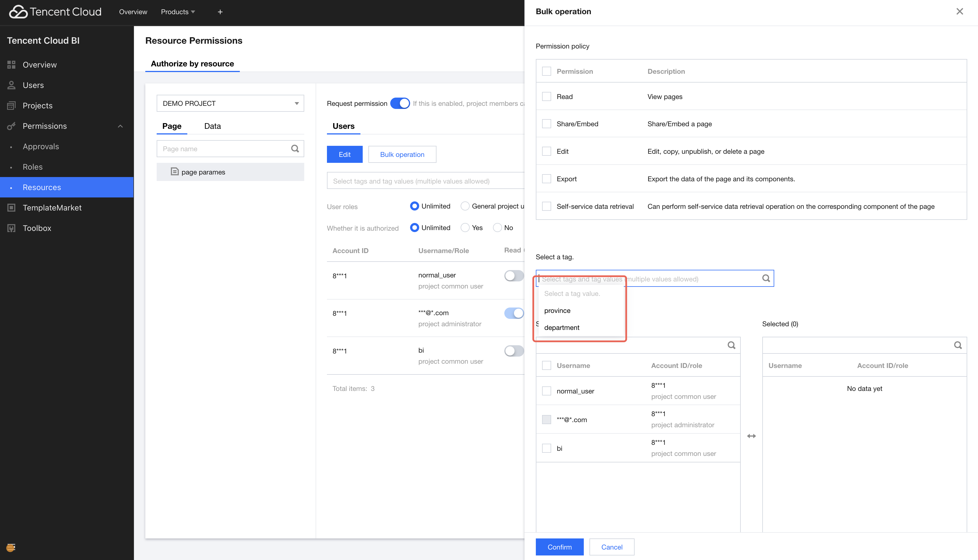Open the DEMO PROJECT dropdown
Image resolution: width=978 pixels, height=560 pixels.
[x=230, y=104]
